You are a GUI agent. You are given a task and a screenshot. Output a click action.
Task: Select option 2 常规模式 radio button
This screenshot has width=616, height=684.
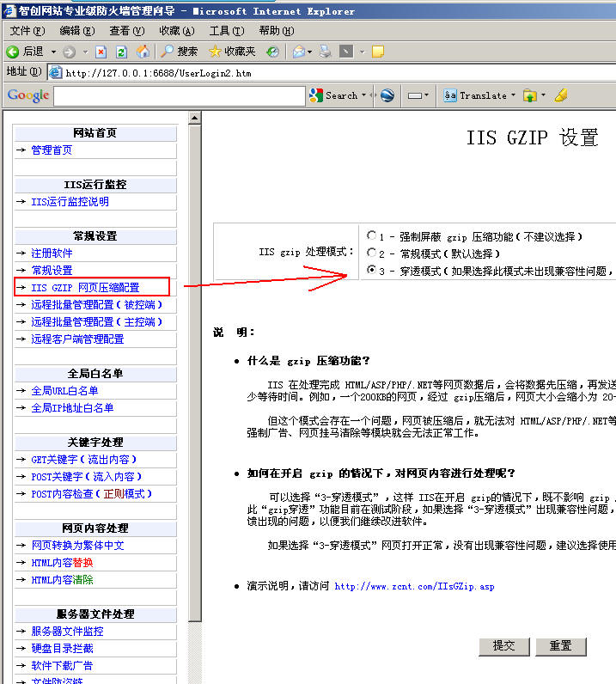click(371, 253)
